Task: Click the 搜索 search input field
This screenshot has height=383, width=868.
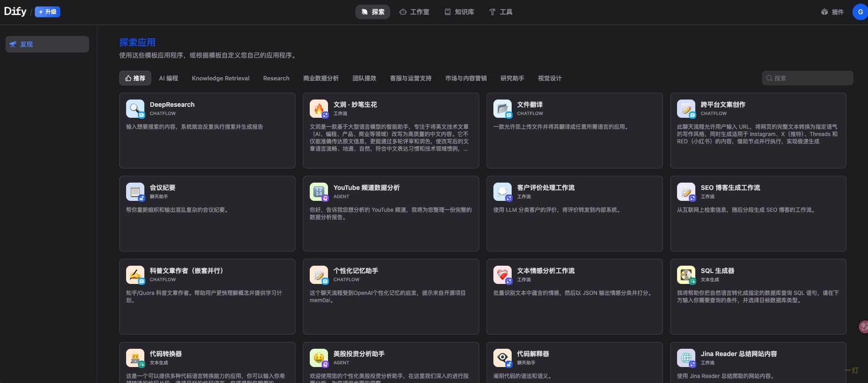Action: [x=811, y=78]
